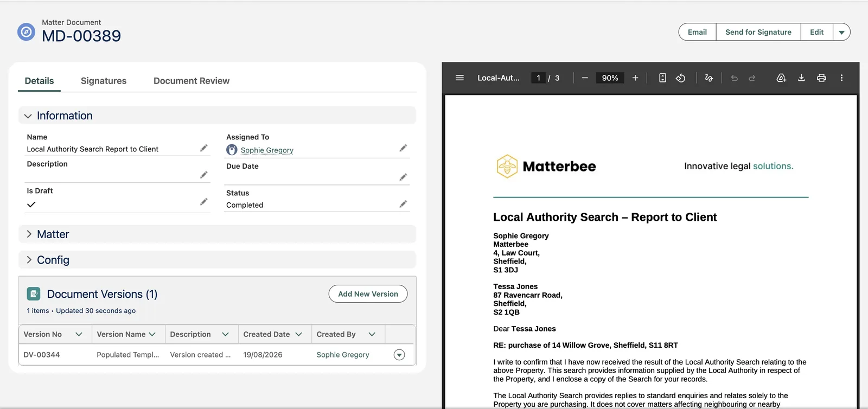Viewport: 868px width, 409px height.
Task: Open PDF viewer more actions menu
Action: coord(841,78)
